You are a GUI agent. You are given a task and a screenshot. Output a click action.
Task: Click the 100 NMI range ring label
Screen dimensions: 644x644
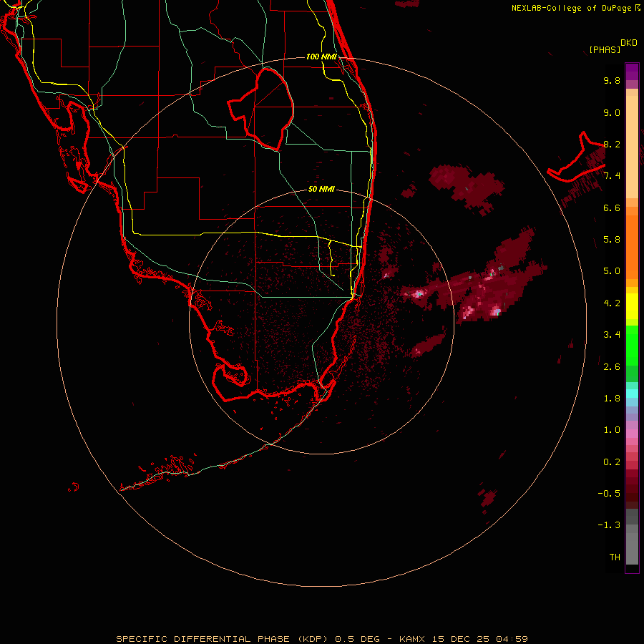point(321,57)
